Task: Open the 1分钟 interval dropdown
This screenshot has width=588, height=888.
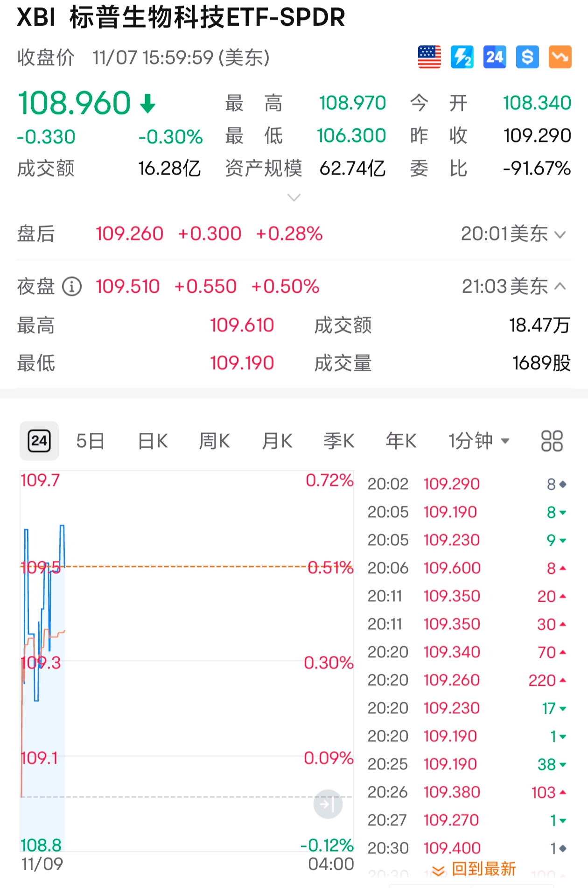Action: coord(479,441)
